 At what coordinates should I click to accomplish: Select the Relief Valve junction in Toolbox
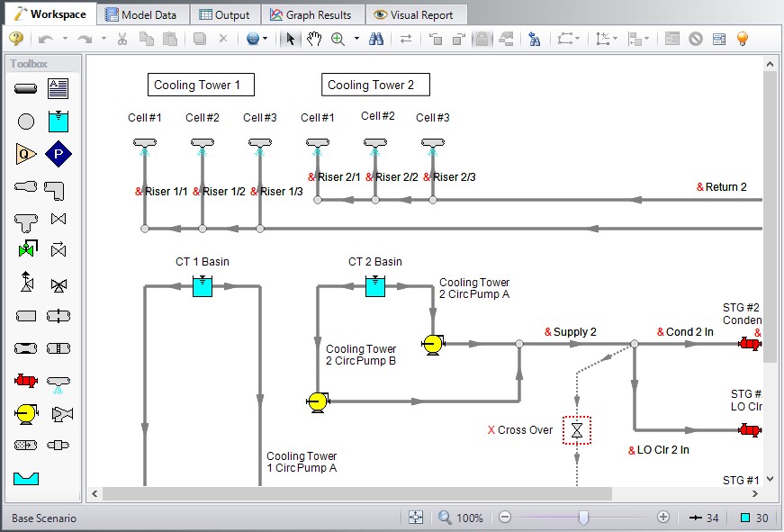(x=27, y=282)
